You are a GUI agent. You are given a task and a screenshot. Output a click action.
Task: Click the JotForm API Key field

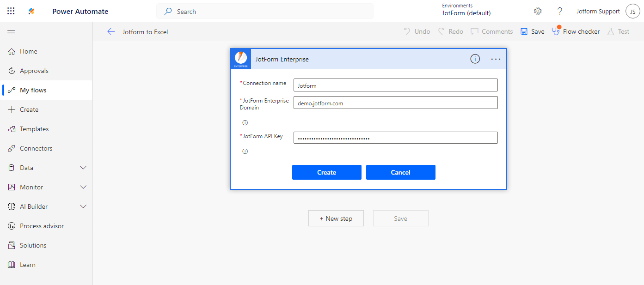coord(396,138)
